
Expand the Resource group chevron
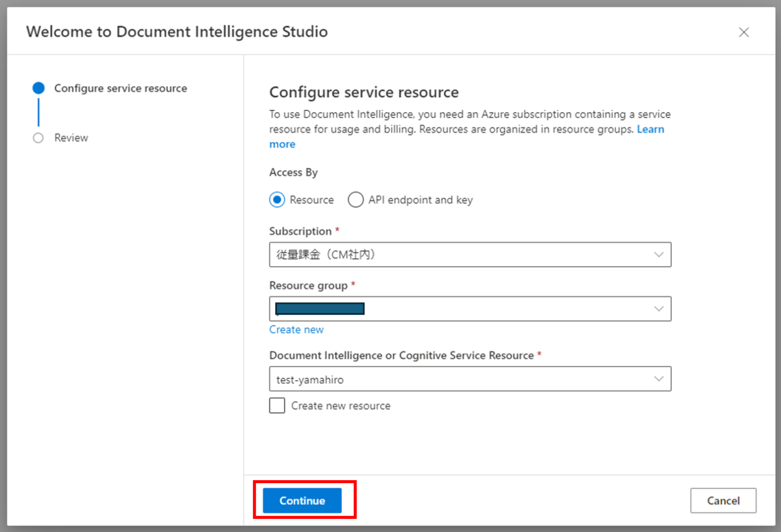click(659, 308)
